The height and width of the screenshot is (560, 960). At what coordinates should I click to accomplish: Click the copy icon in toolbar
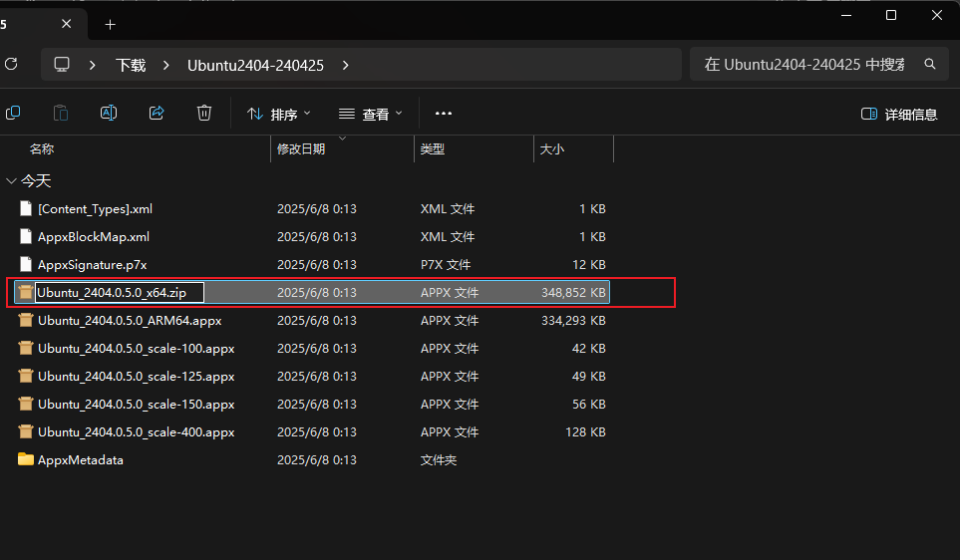coord(13,113)
